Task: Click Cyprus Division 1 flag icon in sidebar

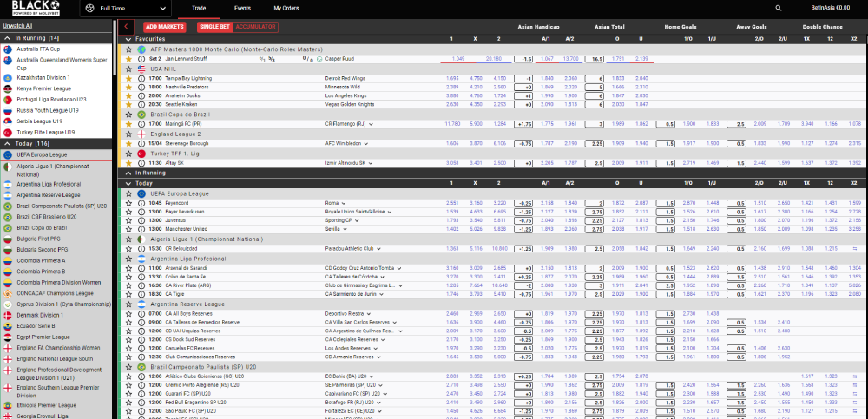Action: click(8, 304)
